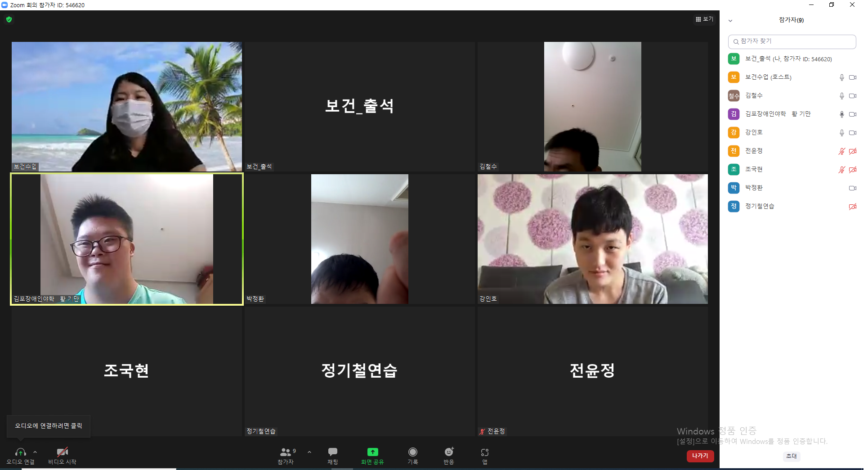The image size is (868, 470).
Task: Start video with 비디오 시작 camera icon
Action: click(x=62, y=452)
